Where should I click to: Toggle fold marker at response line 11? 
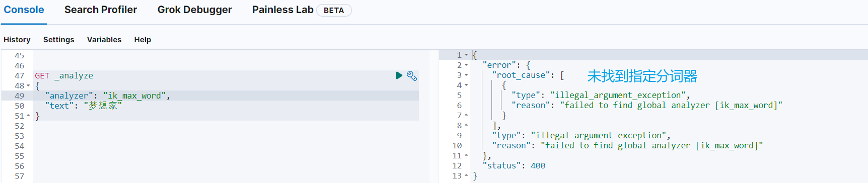[466, 155]
